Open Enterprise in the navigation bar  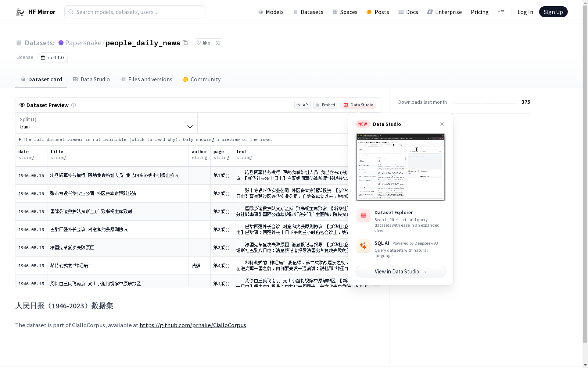(x=444, y=12)
